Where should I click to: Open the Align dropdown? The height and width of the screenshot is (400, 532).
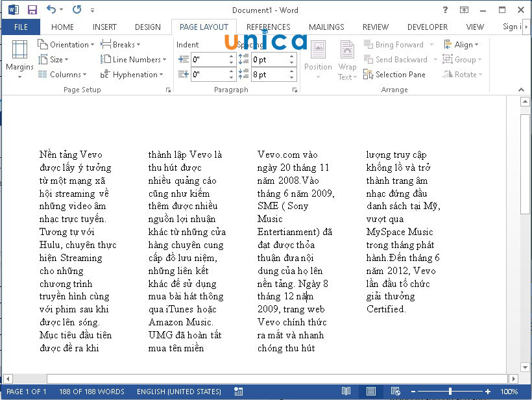461,45
